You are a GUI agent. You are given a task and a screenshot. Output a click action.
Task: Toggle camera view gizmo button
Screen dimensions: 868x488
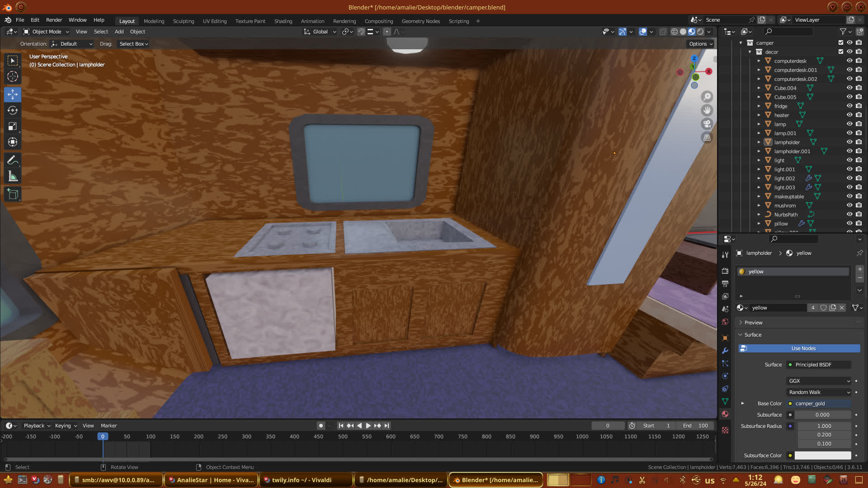tap(707, 124)
